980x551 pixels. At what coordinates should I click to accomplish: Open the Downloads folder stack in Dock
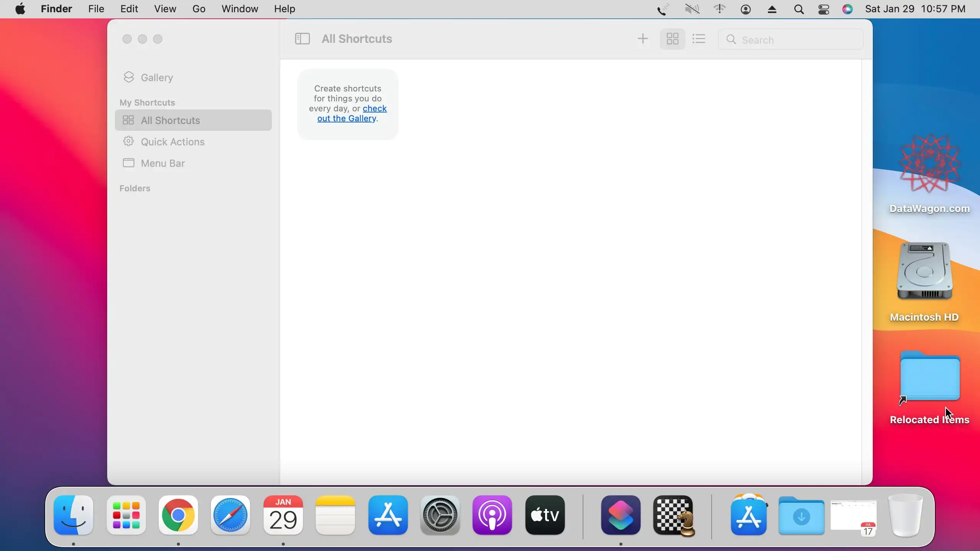(801, 516)
